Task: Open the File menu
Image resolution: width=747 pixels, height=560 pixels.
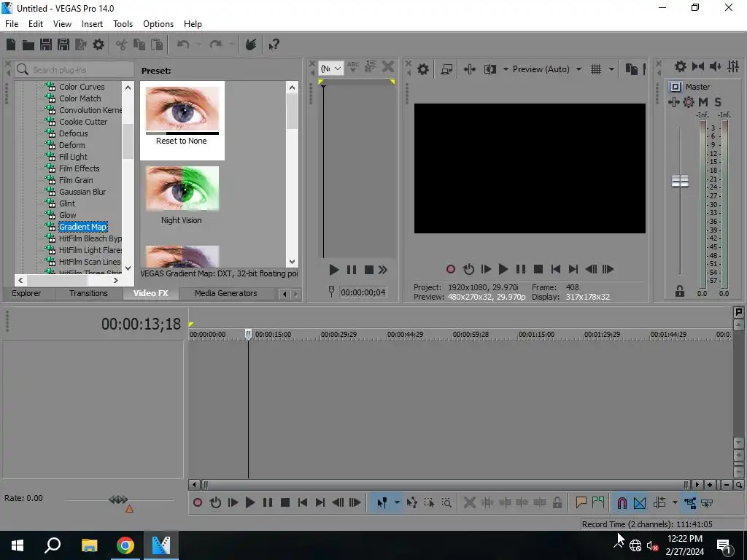Action: point(12,24)
